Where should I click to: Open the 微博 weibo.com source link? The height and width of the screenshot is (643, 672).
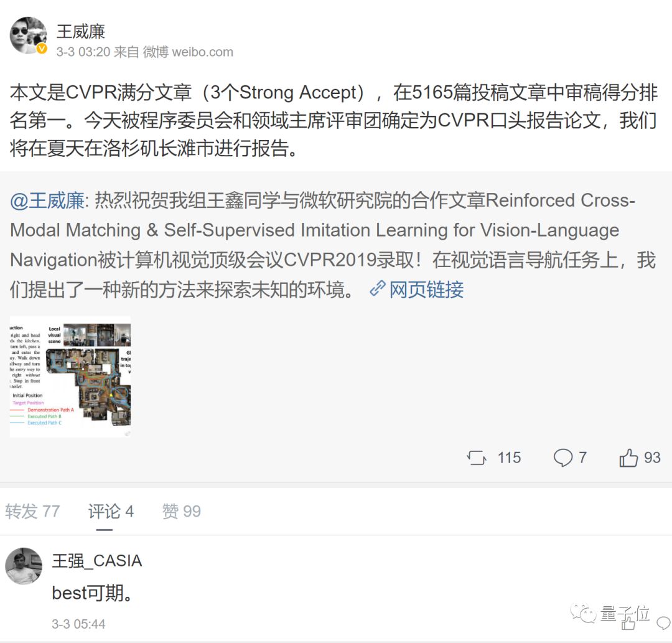point(188,52)
